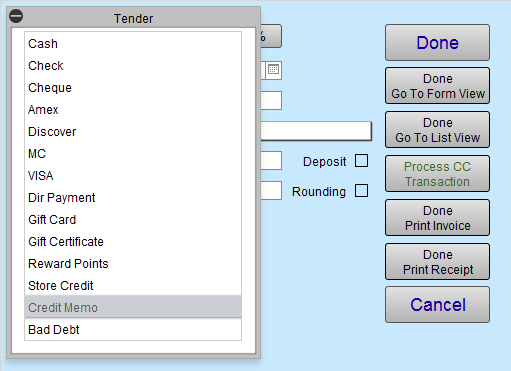The width and height of the screenshot is (511, 371).
Task: Pick VISA from the Tender list
Action: 133,176
